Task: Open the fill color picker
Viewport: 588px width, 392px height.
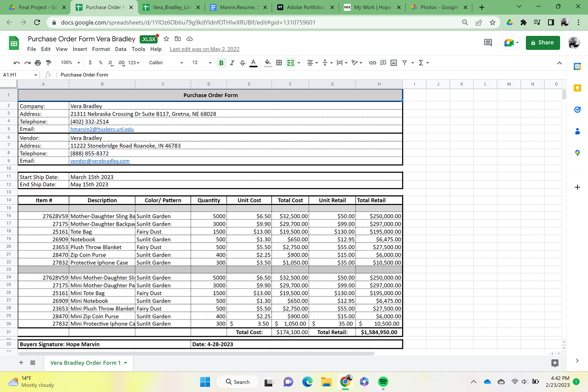Action: pos(268,63)
